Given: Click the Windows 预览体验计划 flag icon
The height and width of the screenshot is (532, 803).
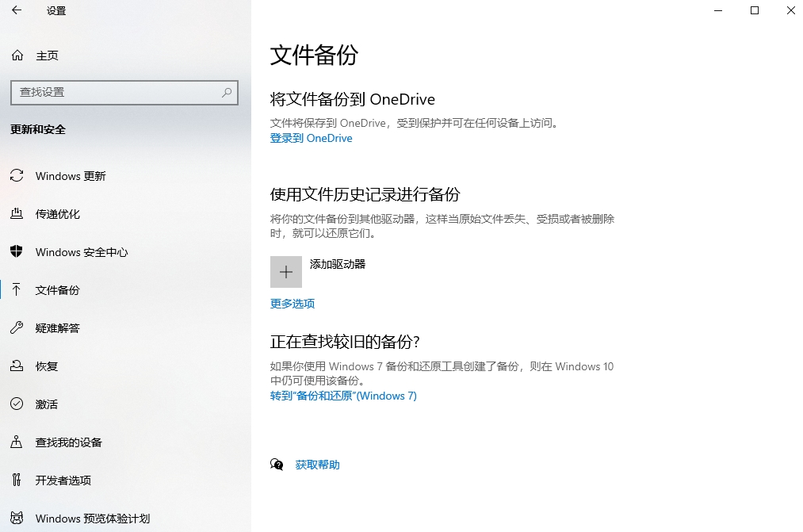Looking at the screenshot, I should [17, 519].
